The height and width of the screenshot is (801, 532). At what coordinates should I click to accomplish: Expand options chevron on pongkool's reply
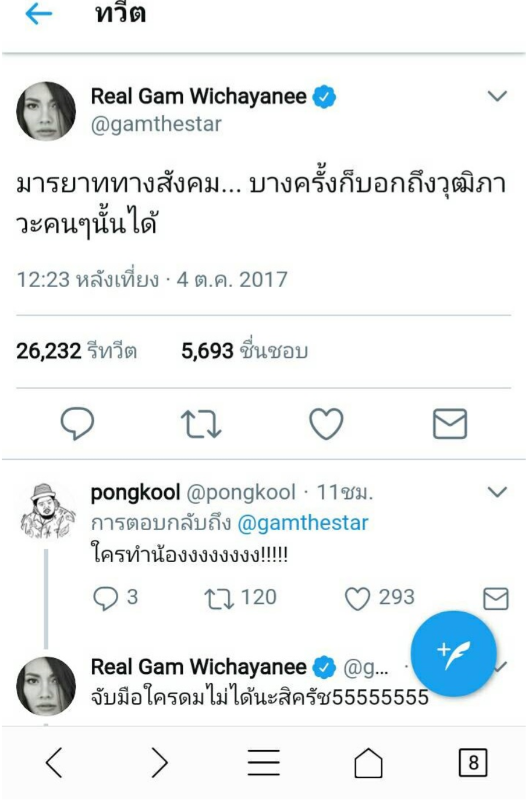pyautogui.click(x=497, y=492)
